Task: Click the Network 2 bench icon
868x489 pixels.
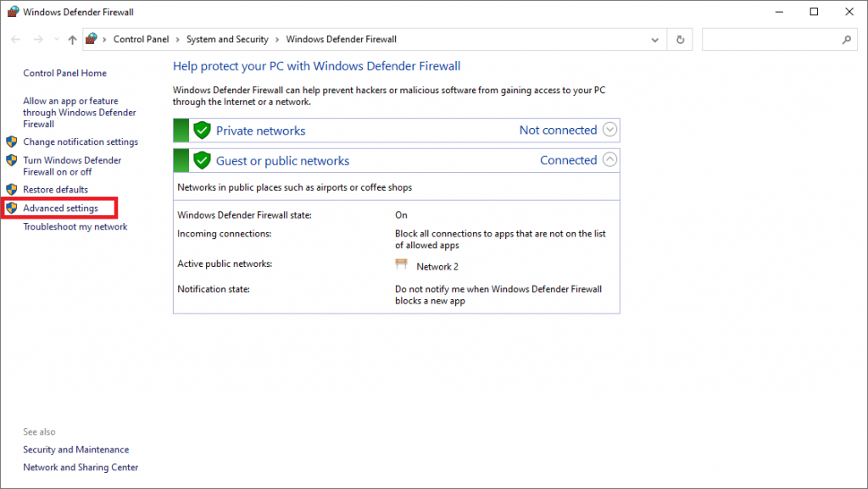Action: [x=402, y=264]
